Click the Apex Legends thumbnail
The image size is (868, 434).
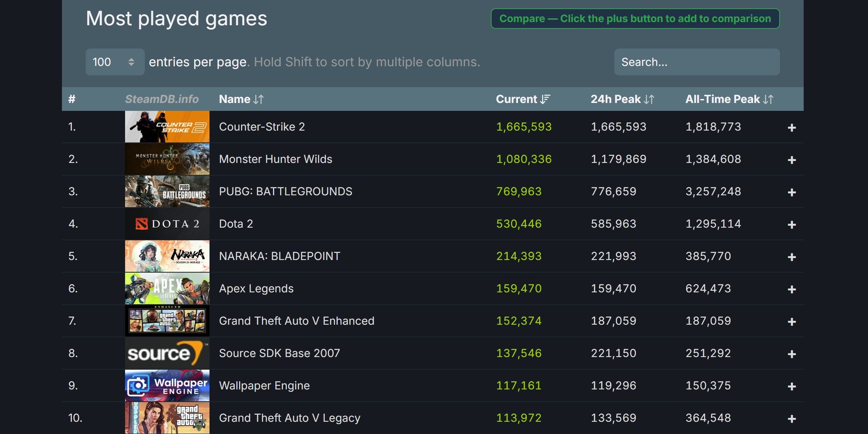coord(167,288)
